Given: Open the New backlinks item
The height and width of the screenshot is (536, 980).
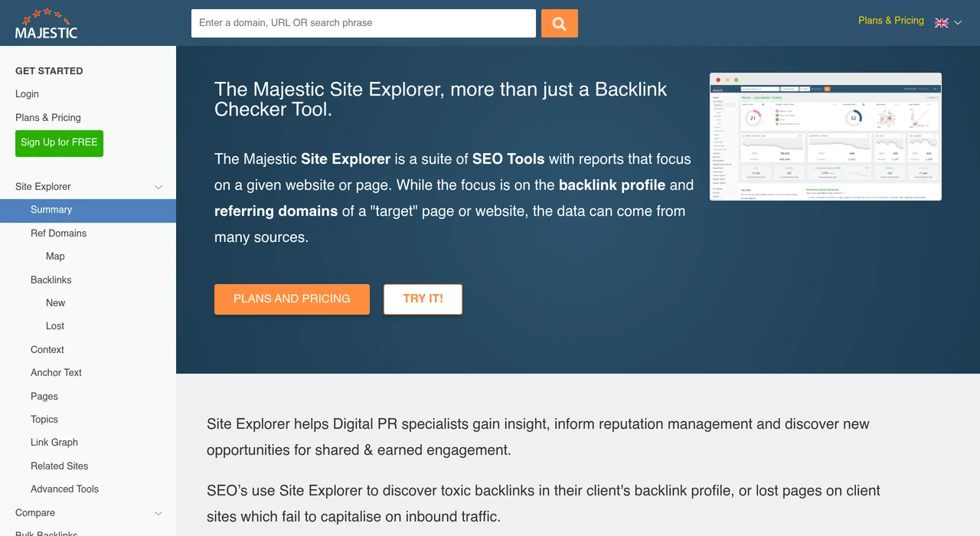Looking at the screenshot, I should 55,303.
